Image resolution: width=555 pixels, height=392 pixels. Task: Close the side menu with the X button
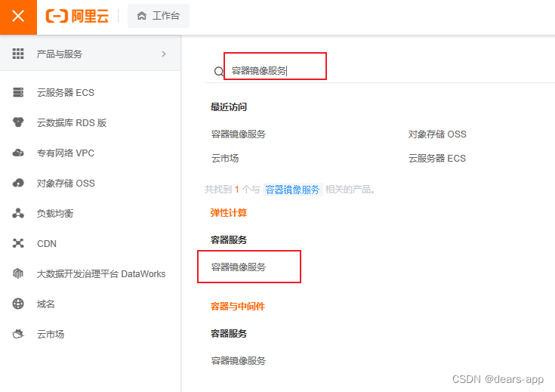[x=18, y=17]
